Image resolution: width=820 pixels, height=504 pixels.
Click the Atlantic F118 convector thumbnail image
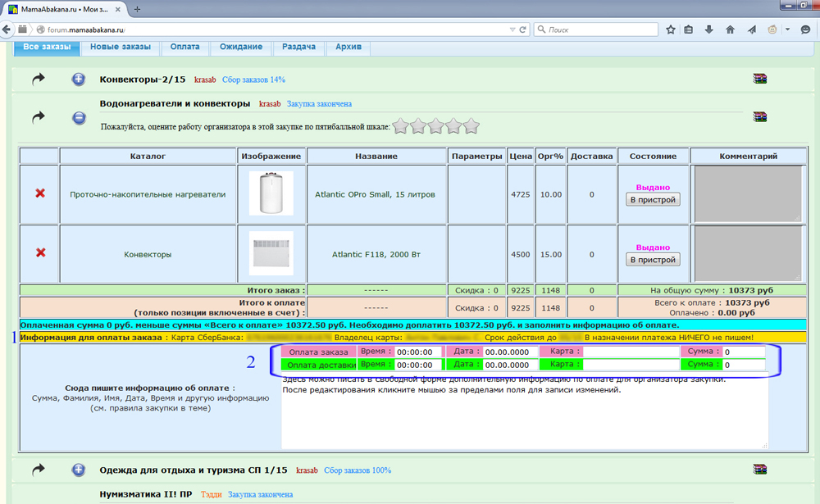(x=271, y=253)
